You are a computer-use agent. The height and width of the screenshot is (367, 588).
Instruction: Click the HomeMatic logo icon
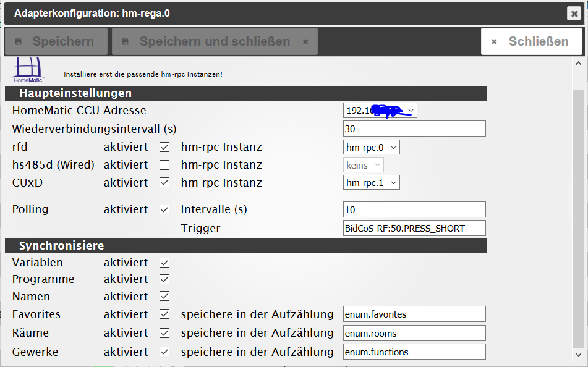28,69
